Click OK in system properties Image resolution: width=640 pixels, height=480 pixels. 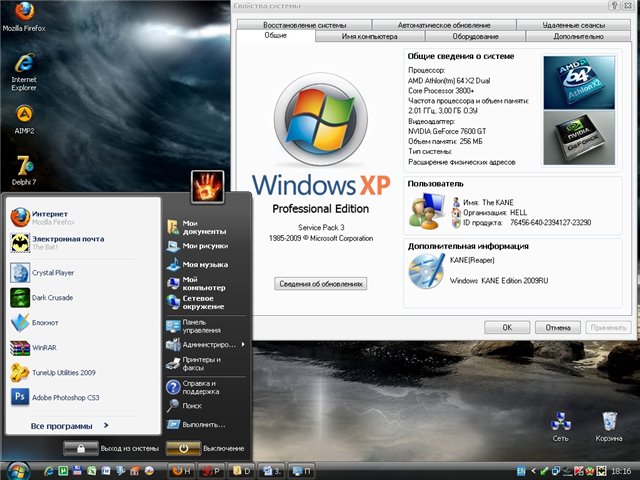tap(507, 327)
